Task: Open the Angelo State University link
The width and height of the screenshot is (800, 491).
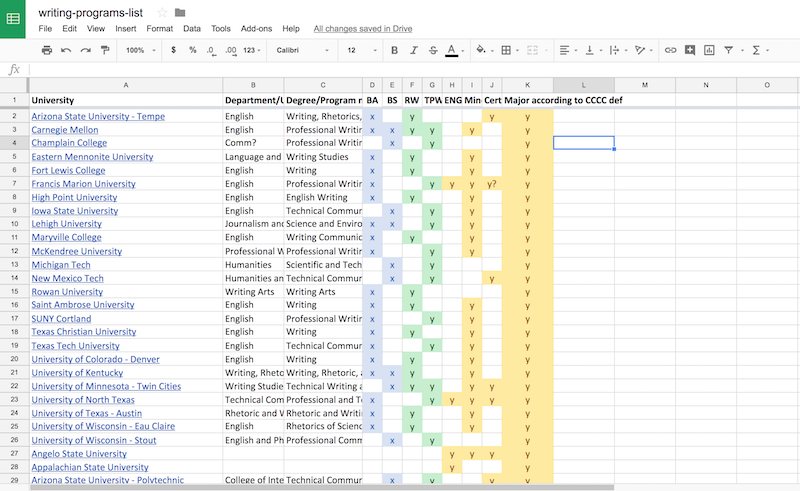Action: (x=79, y=454)
